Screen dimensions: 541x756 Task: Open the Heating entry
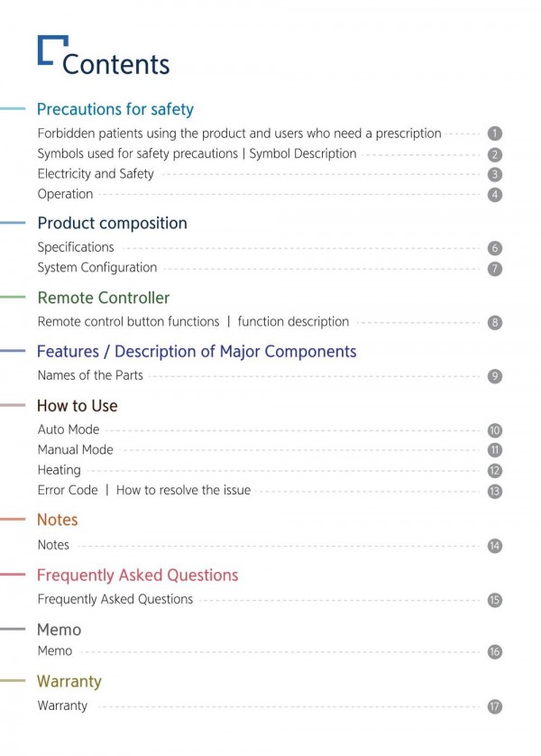(x=60, y=470)
